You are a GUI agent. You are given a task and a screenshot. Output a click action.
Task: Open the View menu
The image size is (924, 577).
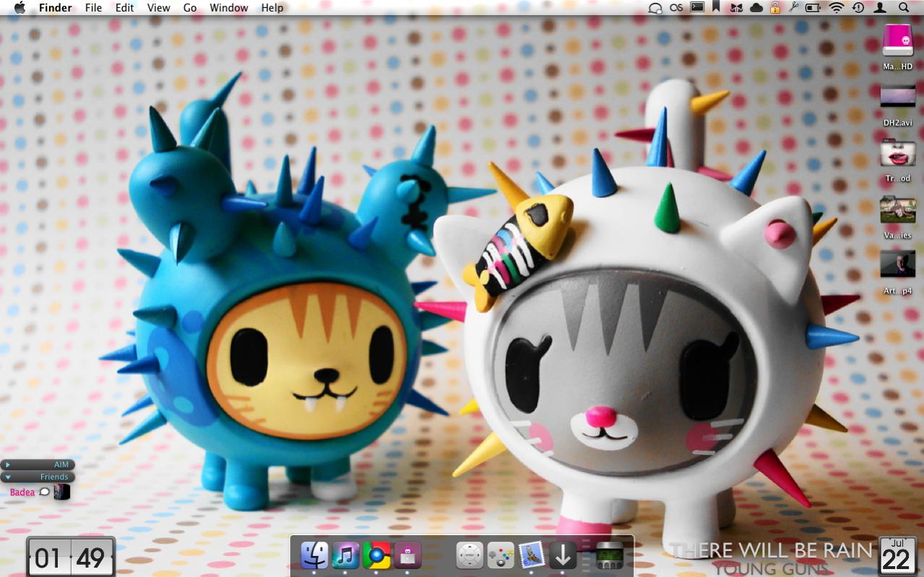click(x=158, y=8)
